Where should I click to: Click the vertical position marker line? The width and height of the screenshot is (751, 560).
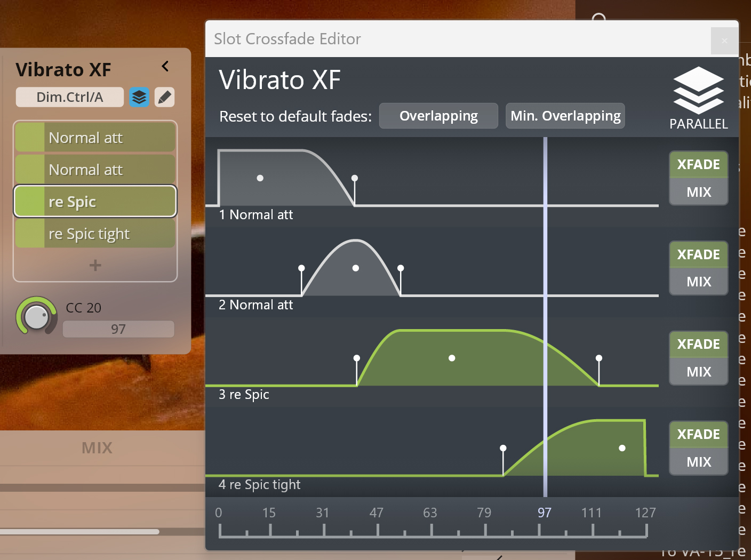[545, 317]
